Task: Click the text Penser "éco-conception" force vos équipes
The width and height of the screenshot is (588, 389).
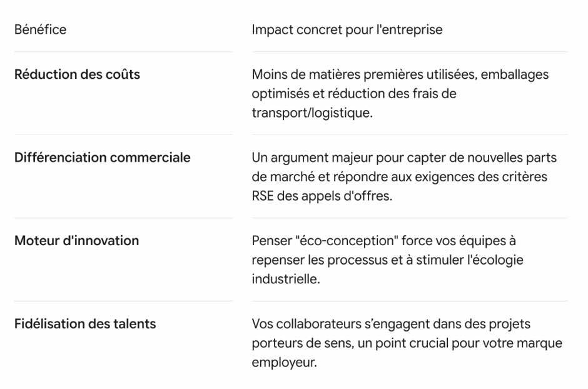Action: coord(383,241)
